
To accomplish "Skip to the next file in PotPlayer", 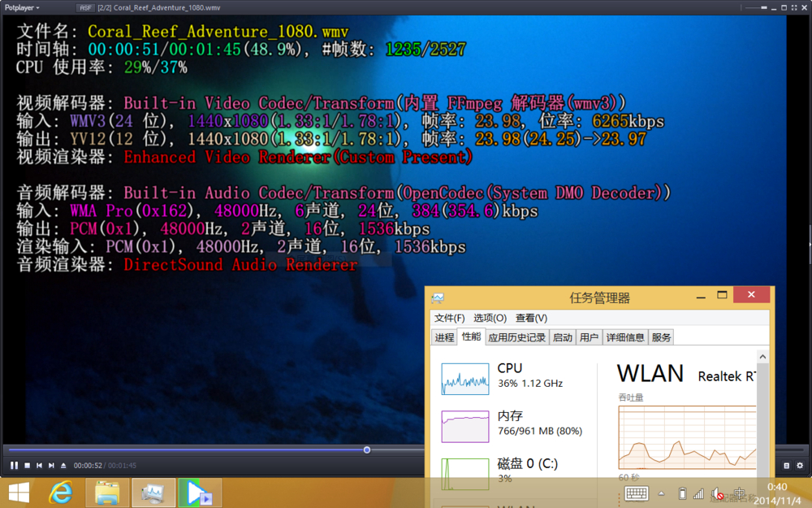I will pyautogui.click(x=51, y=466).
